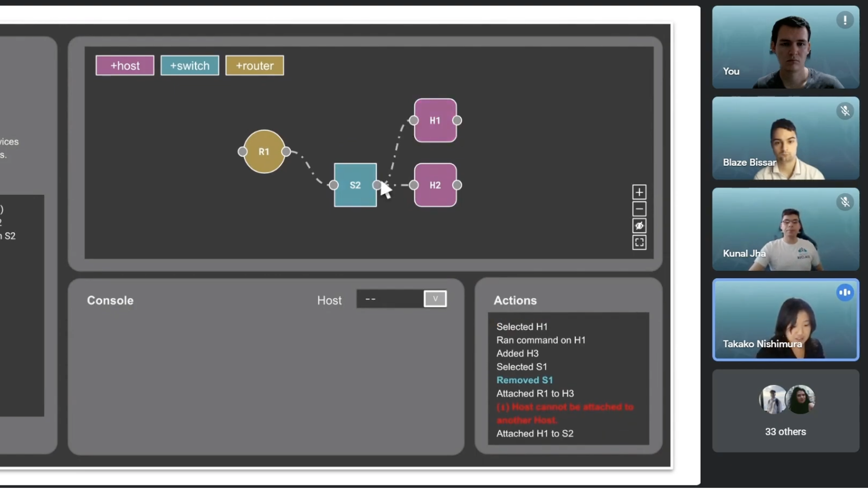868x489 pixels.
Task: Click the Host selection field showing dashes
Action: [390, 299]
